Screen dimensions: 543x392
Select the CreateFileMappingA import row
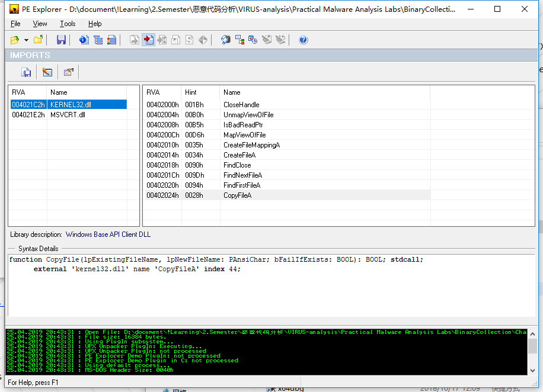click(251, 145)
